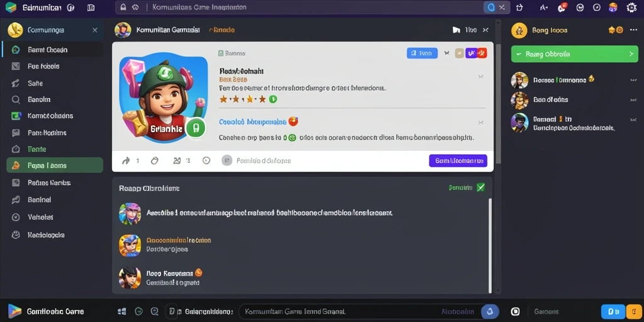
Task: Click the first list avatar beside Aaodibe text
Action: coord(130,214)
